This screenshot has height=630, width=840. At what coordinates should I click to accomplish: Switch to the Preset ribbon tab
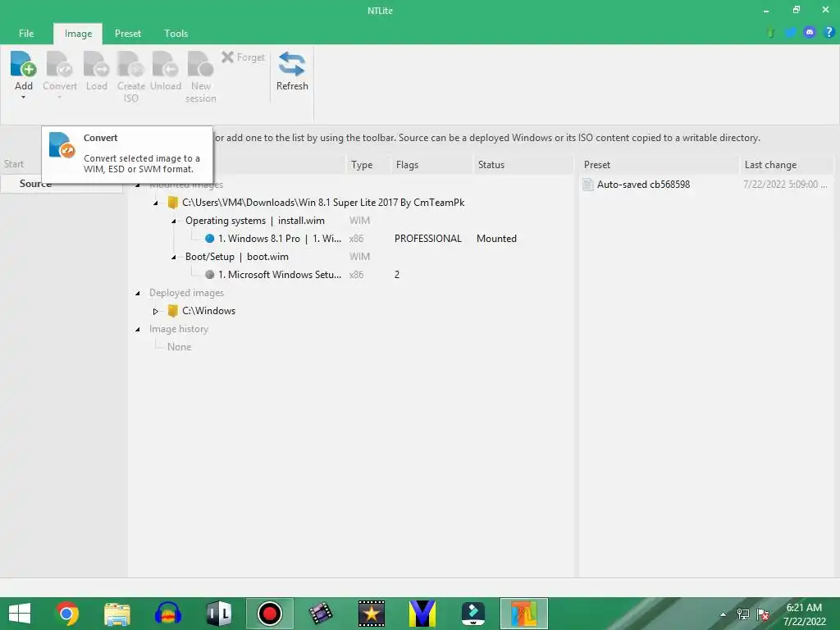pos(127,33)
